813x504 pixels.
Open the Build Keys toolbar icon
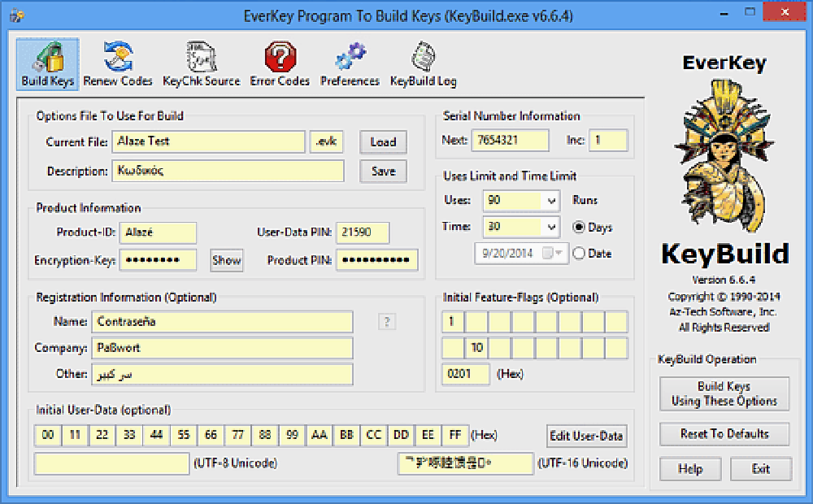pyautogui.click(x=48, y=64)
